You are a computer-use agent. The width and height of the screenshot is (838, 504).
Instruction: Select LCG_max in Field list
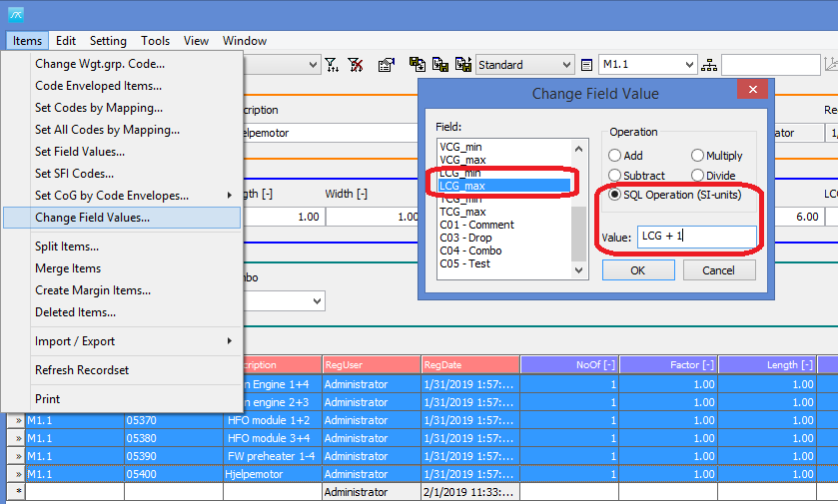[504, 186]
